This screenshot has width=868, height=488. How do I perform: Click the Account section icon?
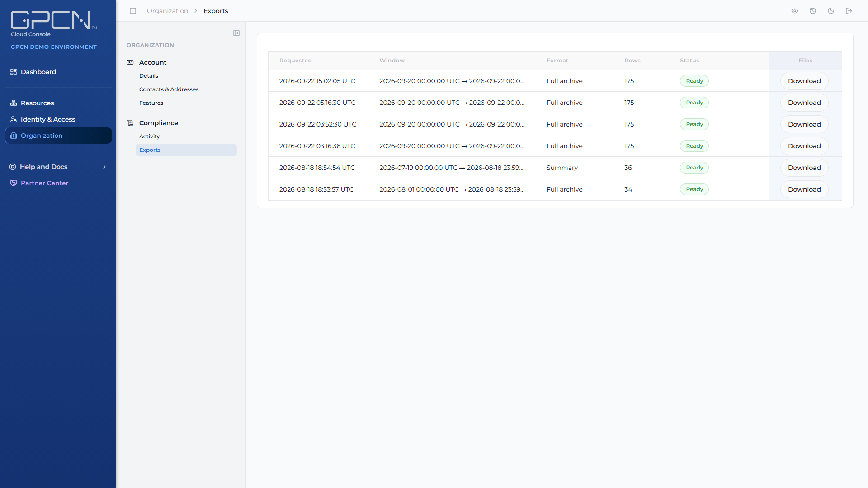[x=130, y=62]
